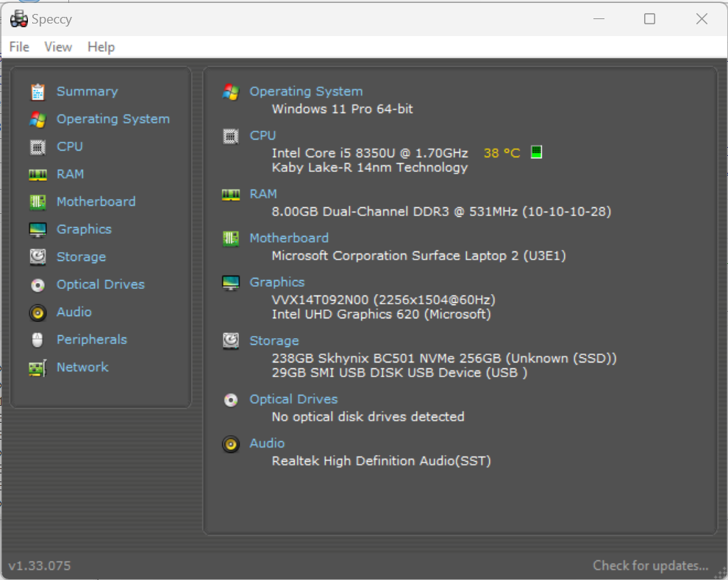Click the Kaby Lake-R 14nm Technology text

click(x=370, y=168)
